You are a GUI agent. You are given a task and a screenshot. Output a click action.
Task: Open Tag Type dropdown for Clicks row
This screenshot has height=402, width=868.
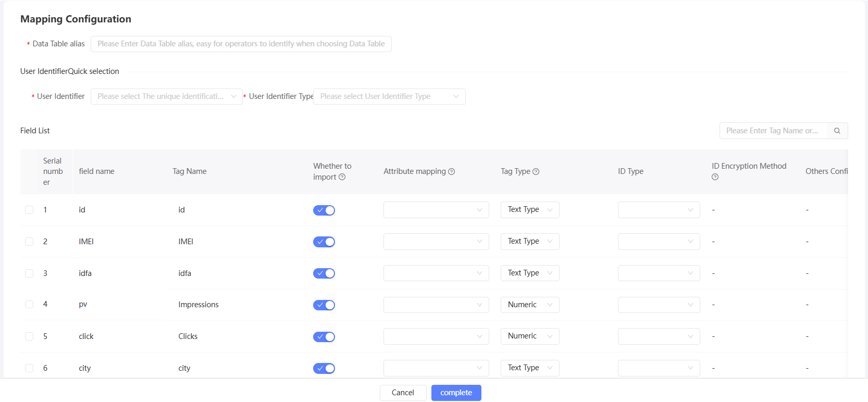[x=529, y=336]
